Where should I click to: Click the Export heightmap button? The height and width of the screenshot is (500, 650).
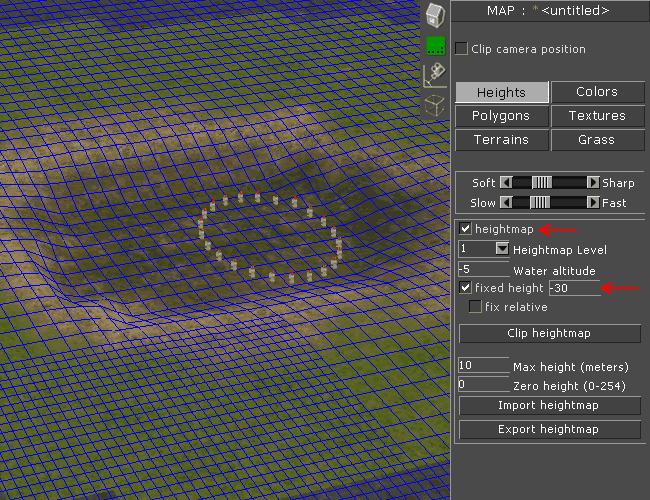(x=550, y=430)
